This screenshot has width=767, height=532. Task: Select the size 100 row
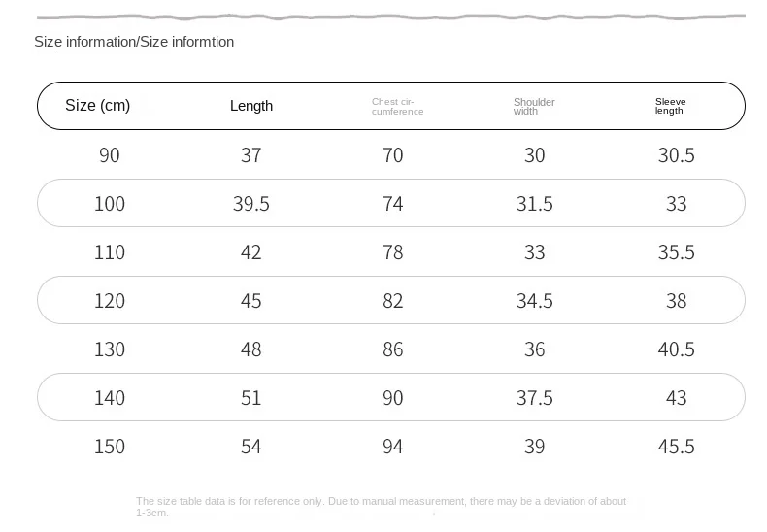point(391,203)
